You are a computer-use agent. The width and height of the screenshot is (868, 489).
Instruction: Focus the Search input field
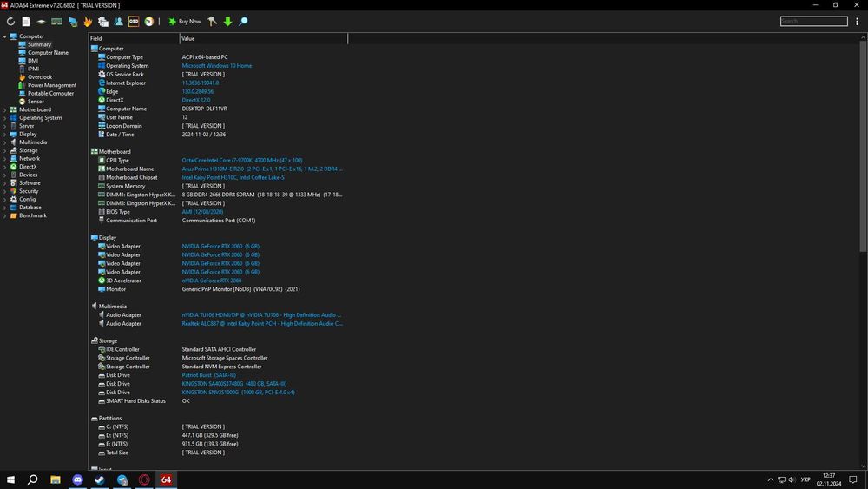click(814, 21)
